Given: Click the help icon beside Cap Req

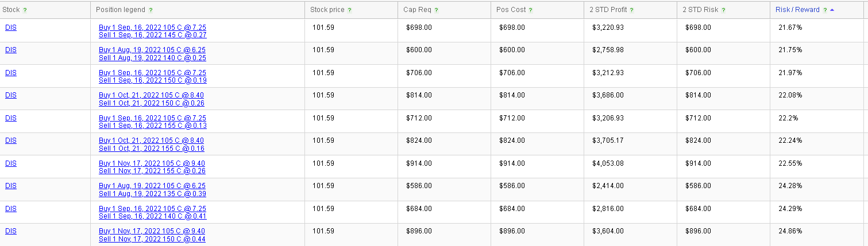Looking at the screenshot, I should [x=437, y=10].
